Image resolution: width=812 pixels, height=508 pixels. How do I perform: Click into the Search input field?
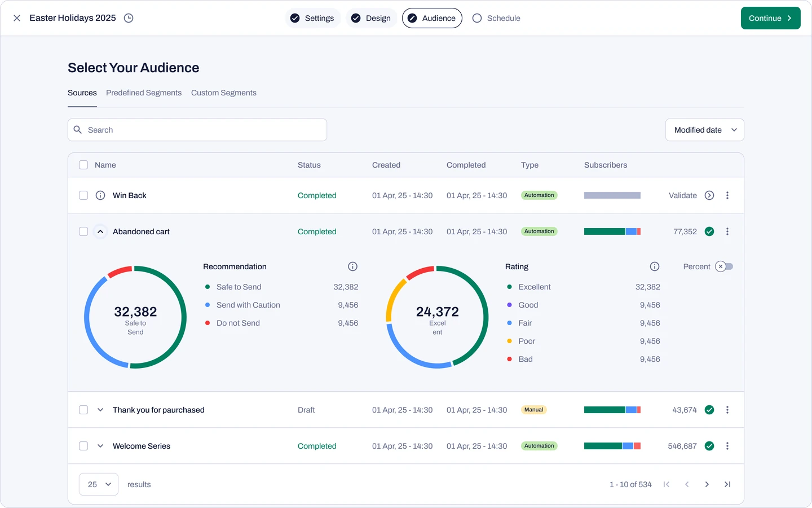click(x=197, y=130)
